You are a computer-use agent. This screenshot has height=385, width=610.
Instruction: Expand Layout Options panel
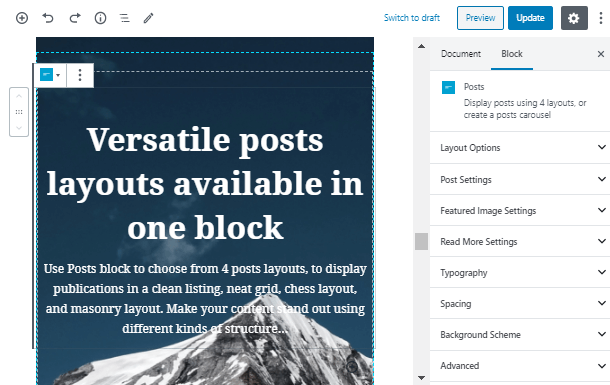pyautogui.click(x=520, y=148)
